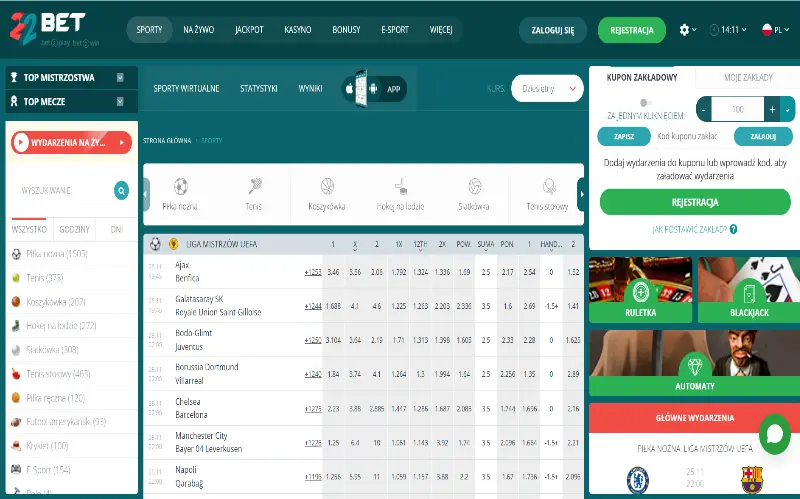Click the football icon in league header
Viewport: 800px width, 499px height.
tap(156, 244)
